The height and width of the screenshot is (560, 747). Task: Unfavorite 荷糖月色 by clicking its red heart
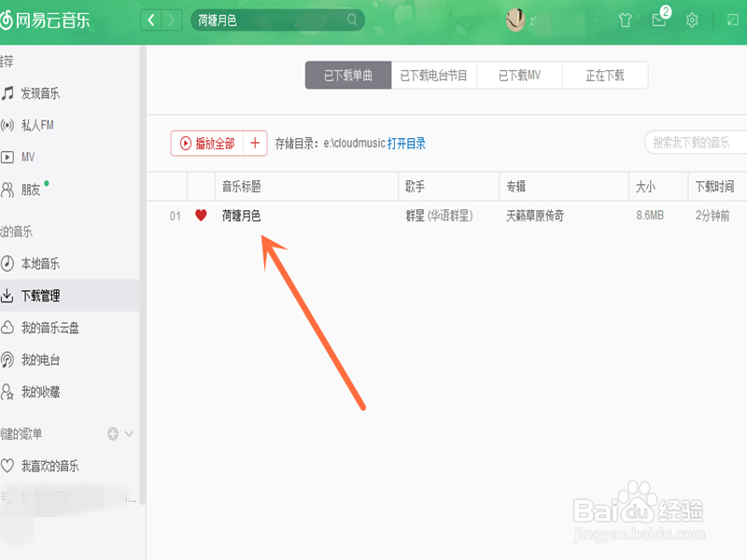pyautogui.click(x=200, y=215)
